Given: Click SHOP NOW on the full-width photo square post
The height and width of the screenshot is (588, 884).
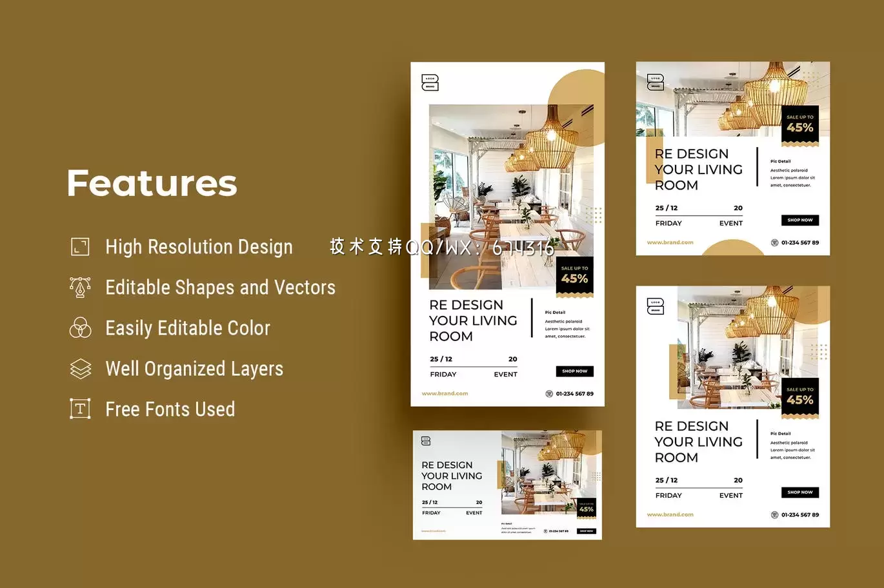Looking at the screenshot, I should pyautogui.click(x=800, y=220).
